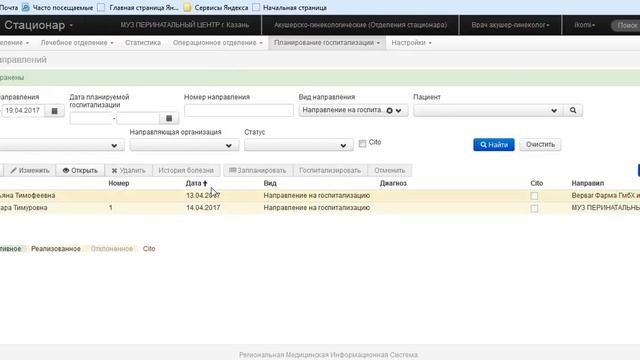Click planned hospitalization start date field
The height and width of the screenshot is (360, 640).
(91, 118)
